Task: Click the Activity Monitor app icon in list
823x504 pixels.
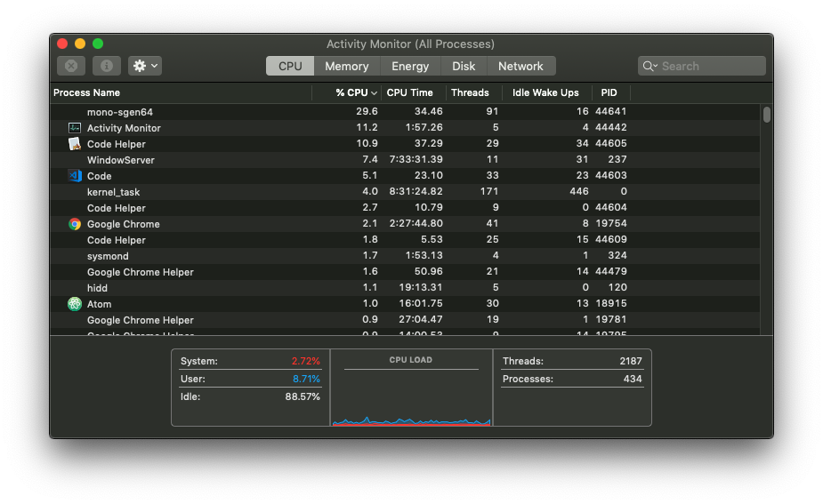Action: tap(75, 128)
